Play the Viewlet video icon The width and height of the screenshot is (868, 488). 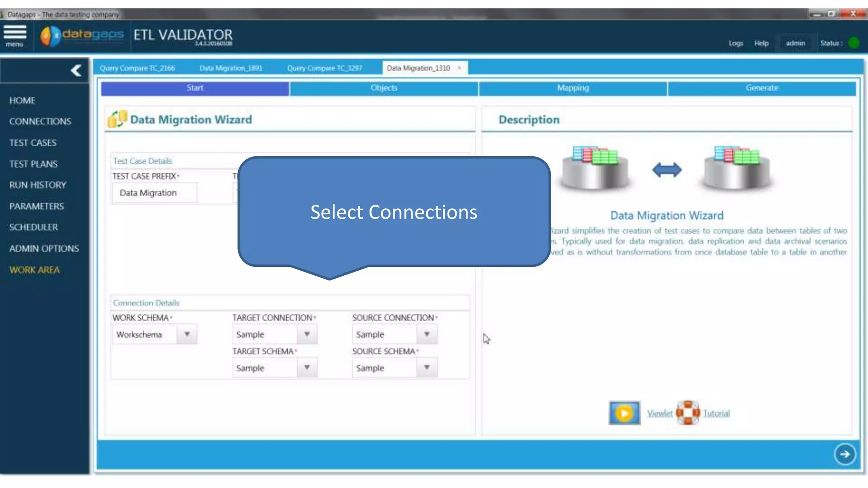click(x=624, y=413)
